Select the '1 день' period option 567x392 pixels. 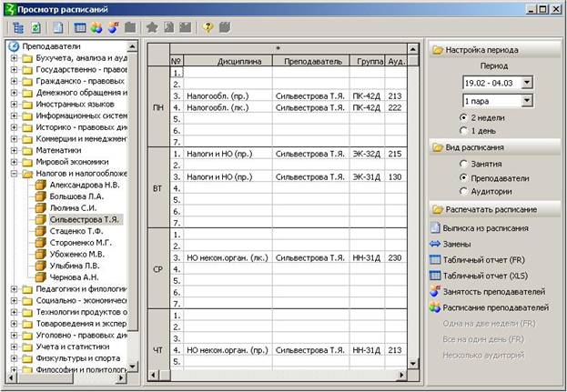tap(463, 131)
